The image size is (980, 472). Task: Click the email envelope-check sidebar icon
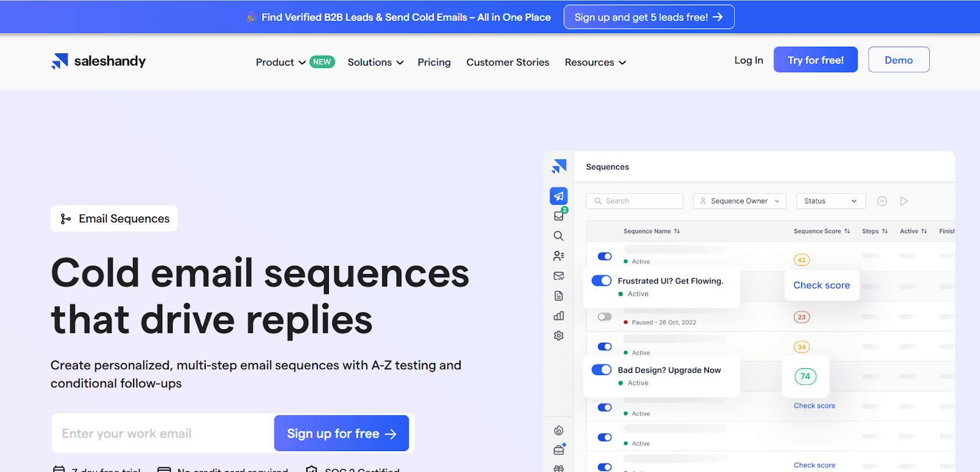point(559,276)
